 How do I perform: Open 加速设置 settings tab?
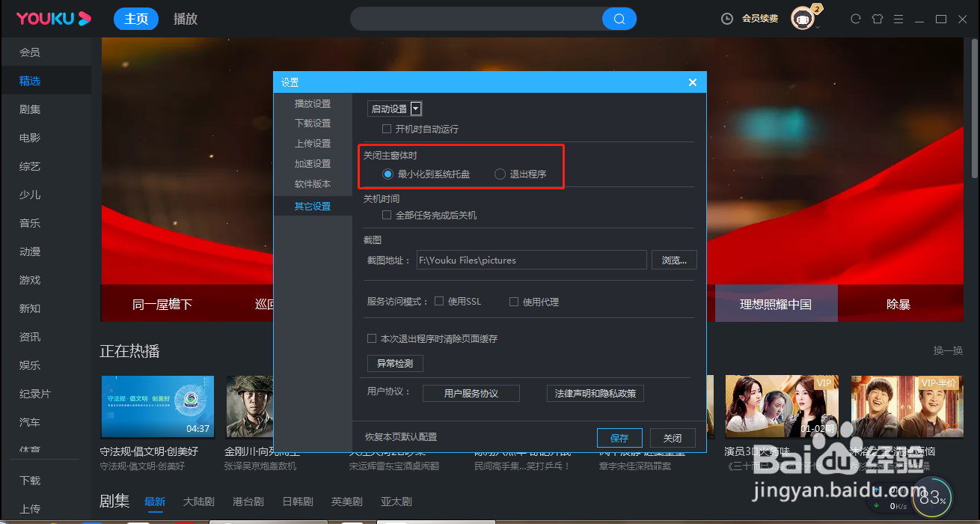313,163
